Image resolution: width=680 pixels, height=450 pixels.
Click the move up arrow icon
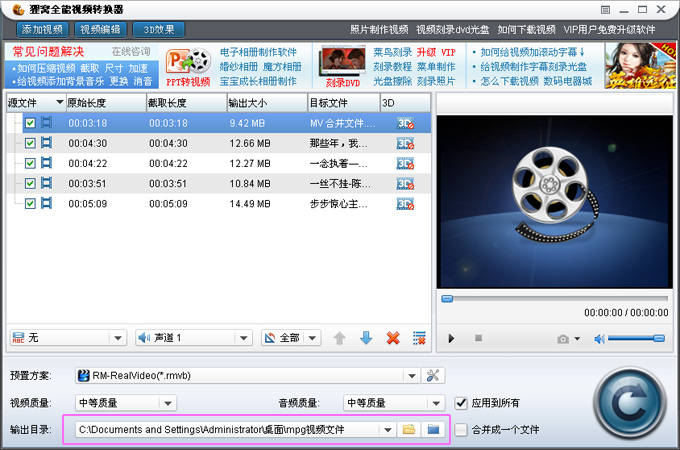coord(340,338)
